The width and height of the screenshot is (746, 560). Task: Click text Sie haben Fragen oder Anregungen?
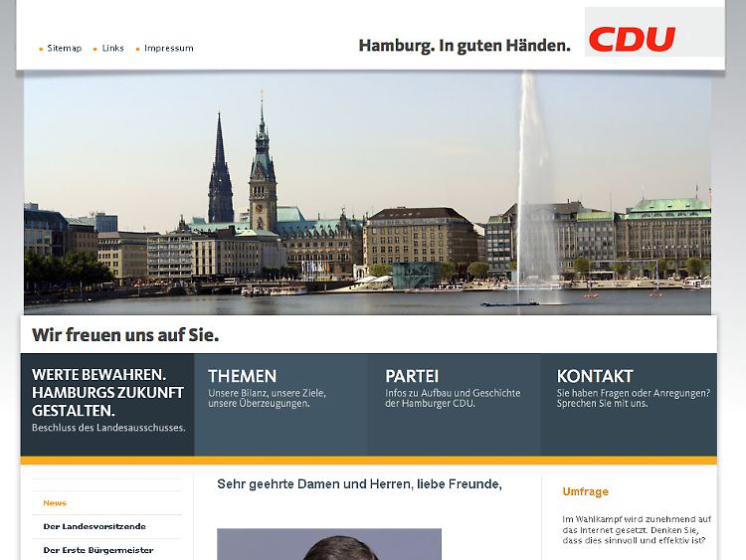pyautogui.click(x=634, y=393)
